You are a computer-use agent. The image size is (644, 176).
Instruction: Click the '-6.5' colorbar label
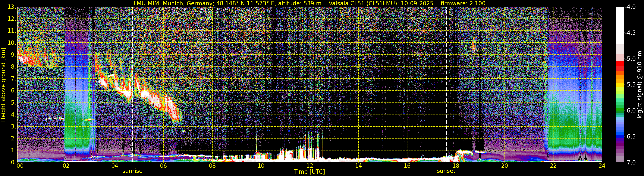[x=630, y=137]
